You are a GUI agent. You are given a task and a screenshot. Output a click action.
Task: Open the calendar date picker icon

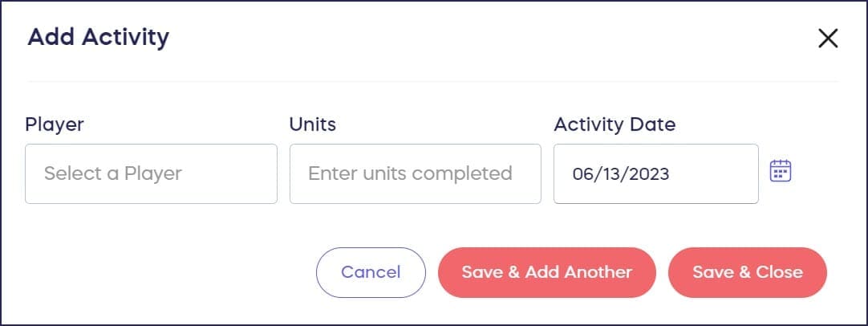781,171
